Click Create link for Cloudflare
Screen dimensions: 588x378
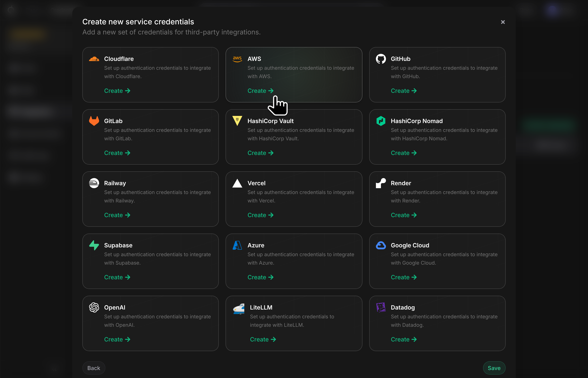point(117,91)
